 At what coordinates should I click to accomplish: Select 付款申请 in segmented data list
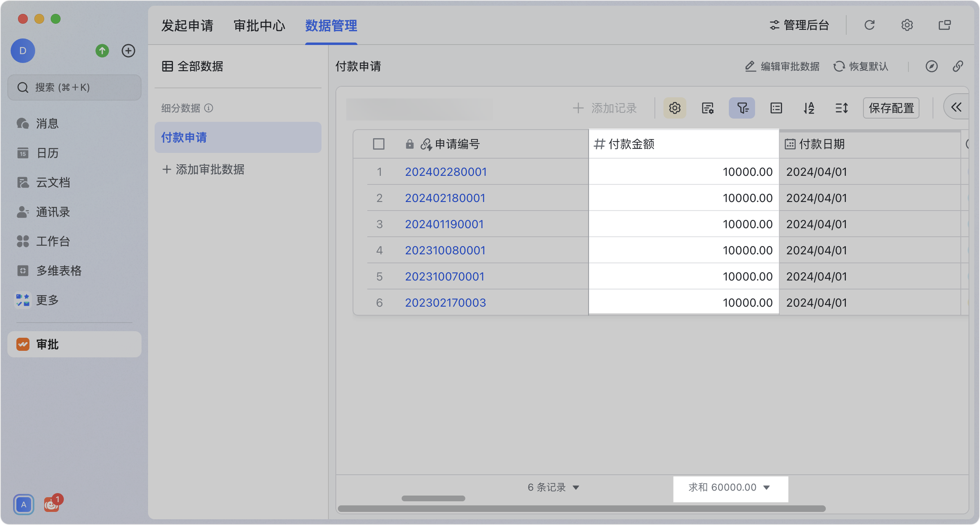[x=238, y=137]
